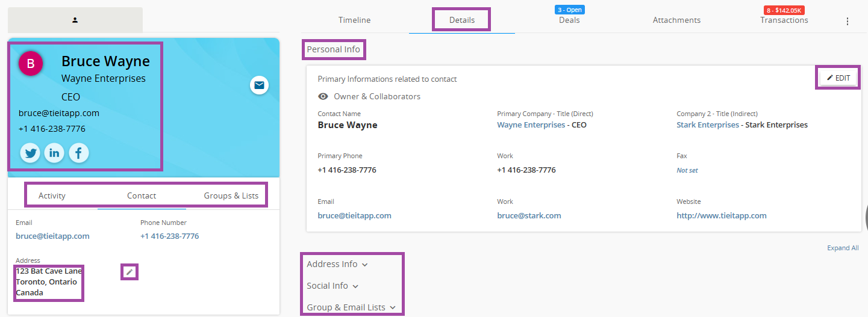Open Bruce Wayne's Twitter profile icon
The height and width of the screenshot is (317, 868).
pyautogui.click(x=31, y=153)
